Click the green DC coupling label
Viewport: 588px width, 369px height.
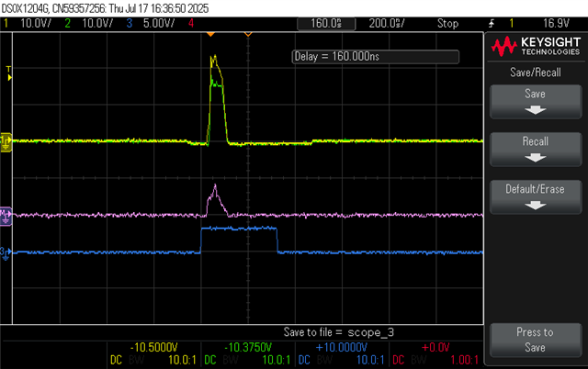click(x=210, y=360)
